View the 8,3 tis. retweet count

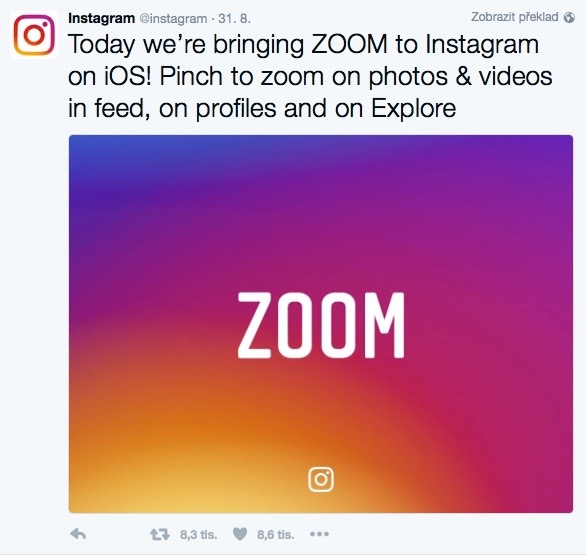click(x=198, y=535)
